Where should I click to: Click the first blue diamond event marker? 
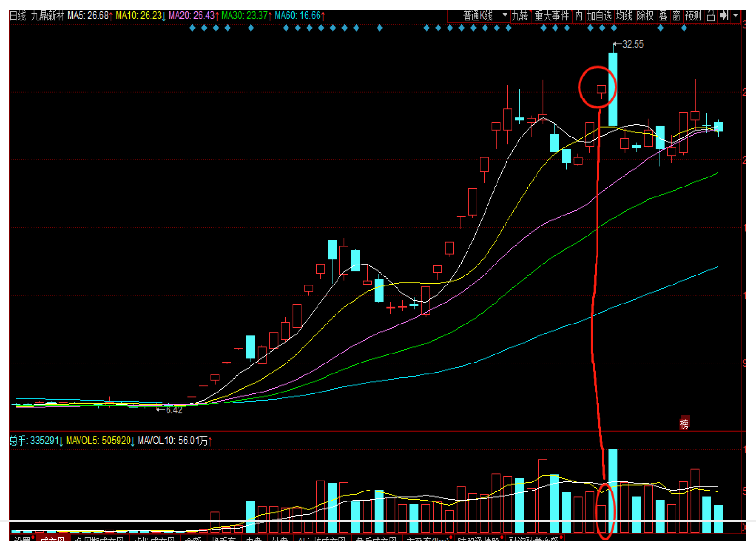[x=192, y=28]
